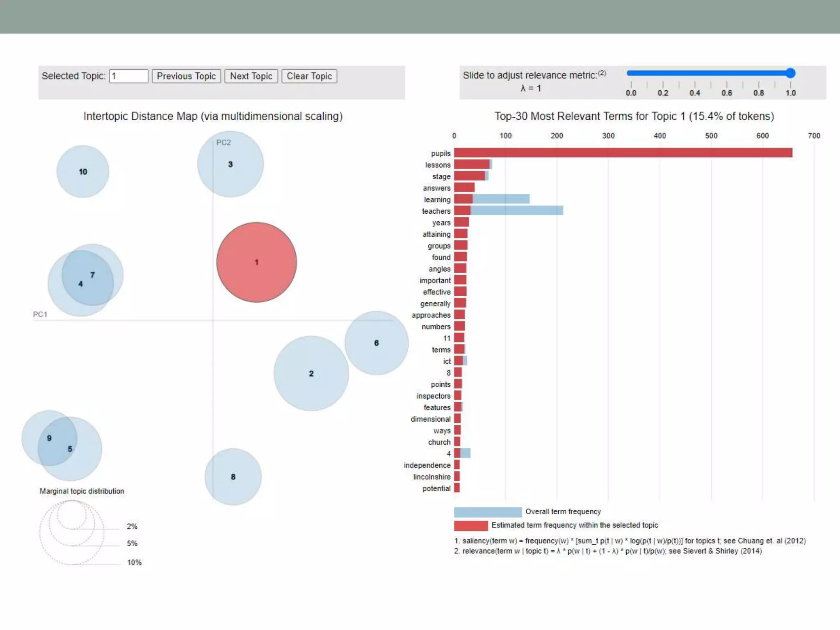This screenshot has width=840, height=630.
Task: Click the red estimated term frequency swatch
Action: point(471,525)
